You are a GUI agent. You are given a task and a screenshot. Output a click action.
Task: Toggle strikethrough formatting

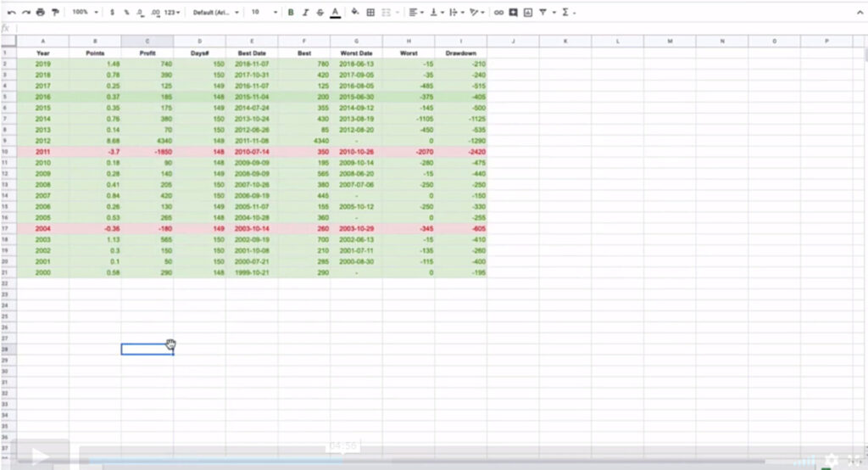(x=320, y=12)
